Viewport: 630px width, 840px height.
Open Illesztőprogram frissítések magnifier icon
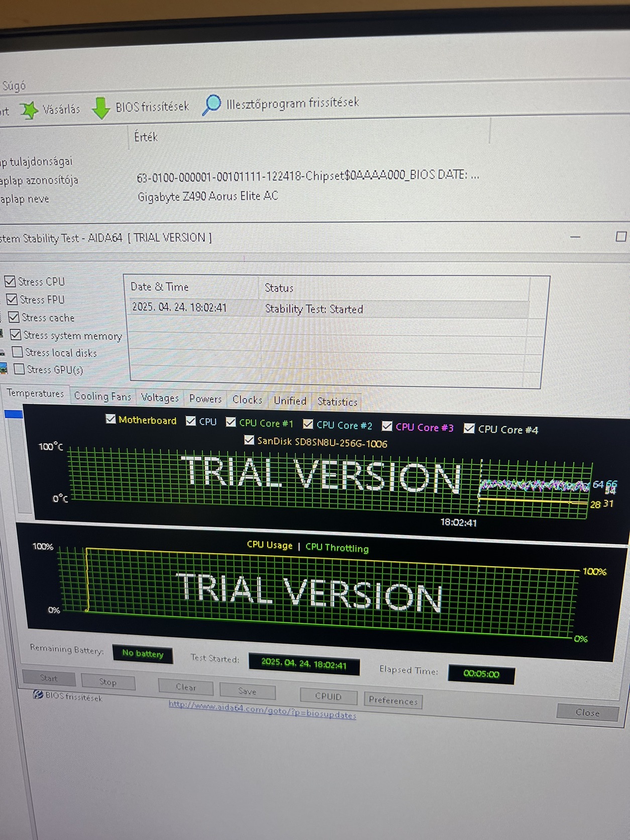pos(212,105)
